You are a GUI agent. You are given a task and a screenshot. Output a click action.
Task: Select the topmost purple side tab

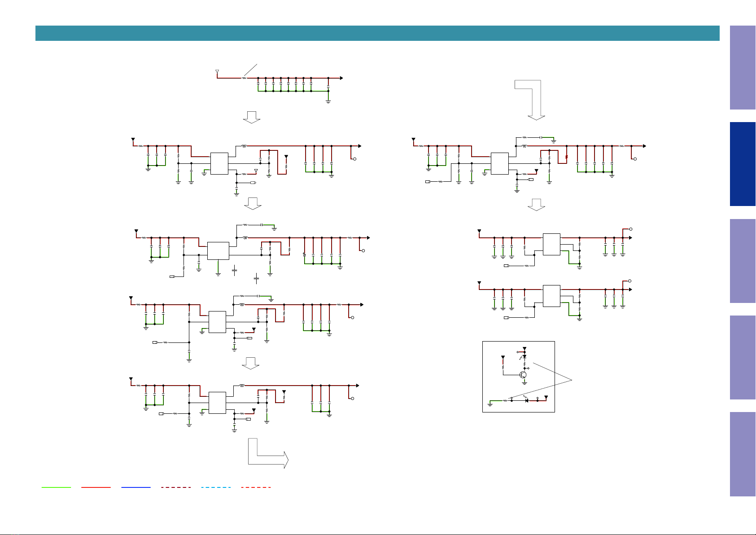tap(743, 67)
